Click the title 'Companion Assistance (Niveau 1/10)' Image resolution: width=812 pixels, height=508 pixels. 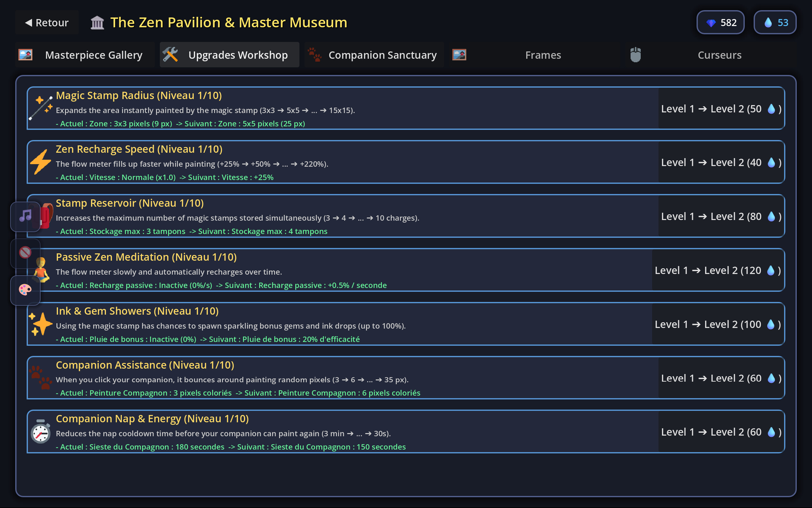[x=145, y=365]
